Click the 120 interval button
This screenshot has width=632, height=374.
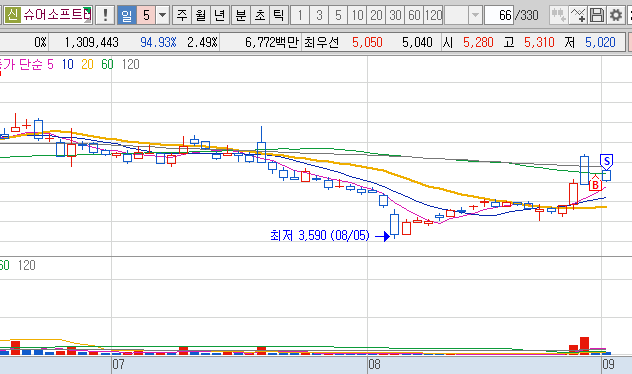[x=434, y=15]
